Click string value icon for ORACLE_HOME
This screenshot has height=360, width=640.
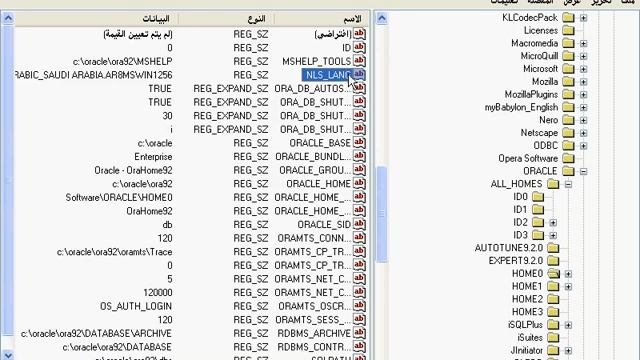(x=359, y=184)
